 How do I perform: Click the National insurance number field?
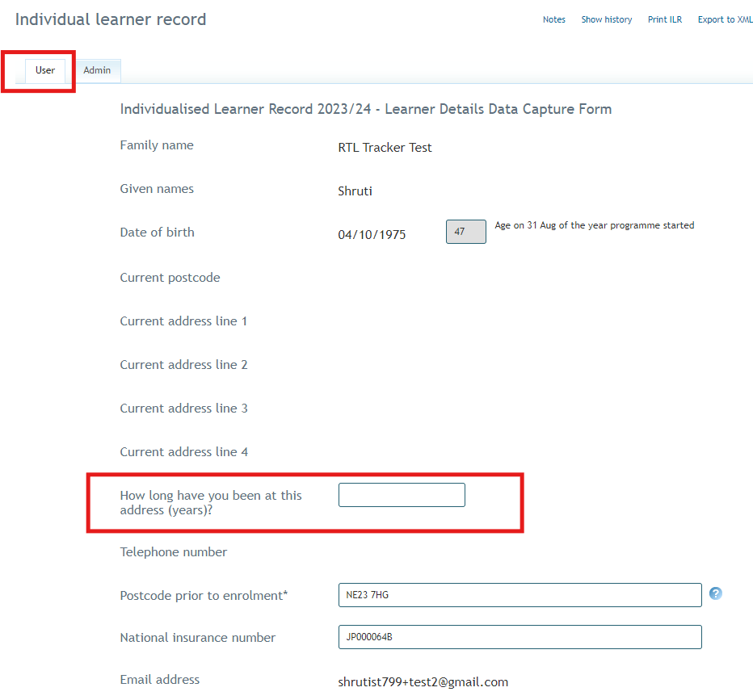pos(520,637)
